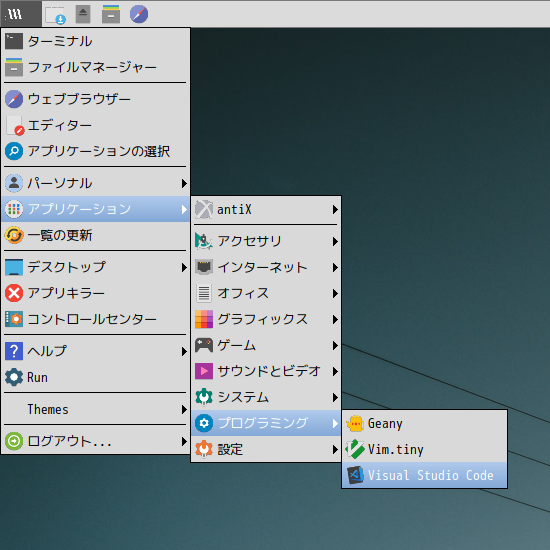Choose 一覧の更新 to refresh the menu
Viewport: 550px width, 550px height.
click(x=95, y=235)
